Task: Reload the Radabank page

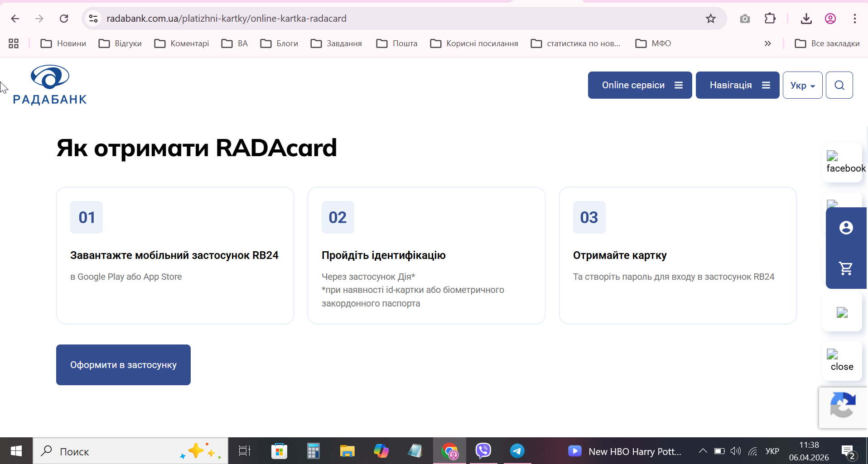Action: point(64,19)
